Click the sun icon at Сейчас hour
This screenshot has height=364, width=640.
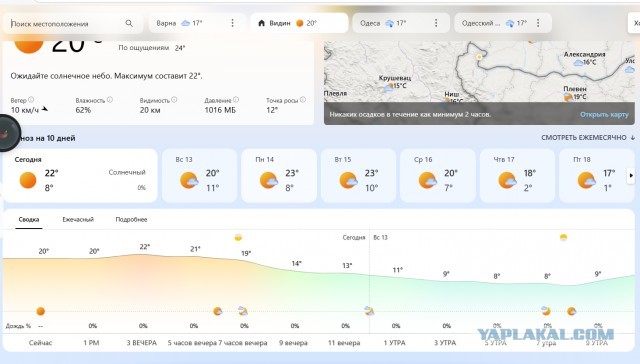tap(40, 311)
